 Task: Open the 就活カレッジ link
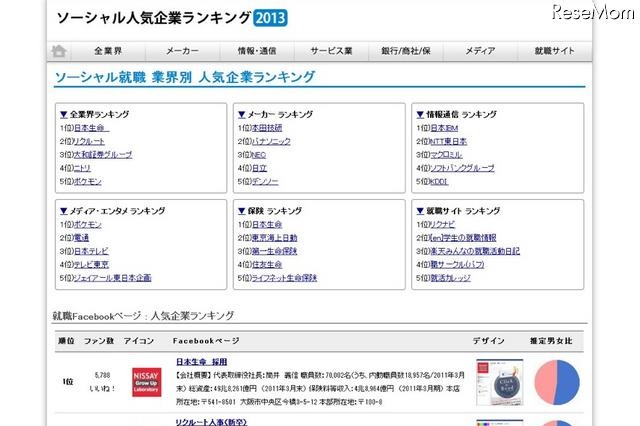click(x=450, y=278)
